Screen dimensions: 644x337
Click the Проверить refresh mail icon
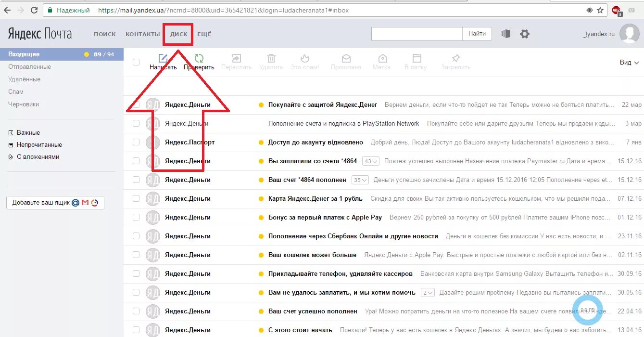(199, 58)
